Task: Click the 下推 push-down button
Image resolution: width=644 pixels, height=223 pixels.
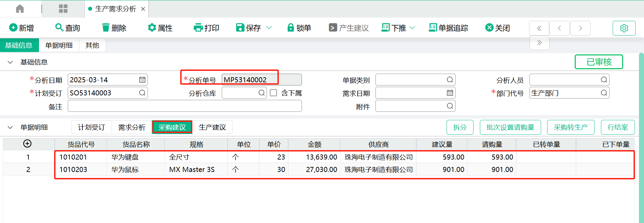Action: (394, 28)
